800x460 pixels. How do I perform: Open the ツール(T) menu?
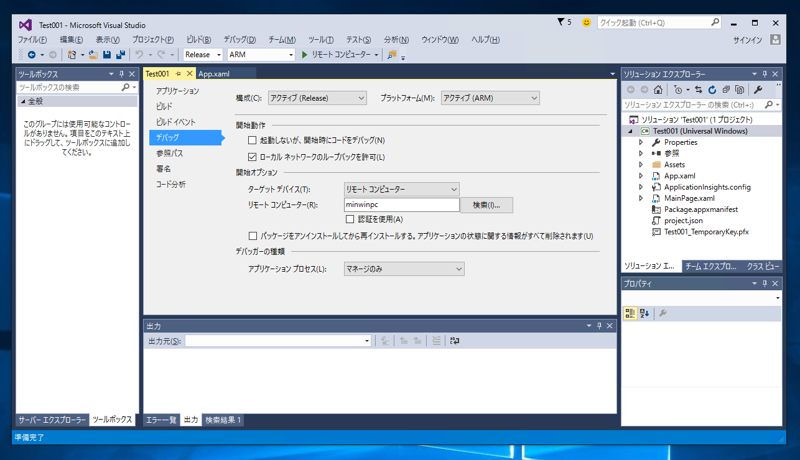(321, 40)
